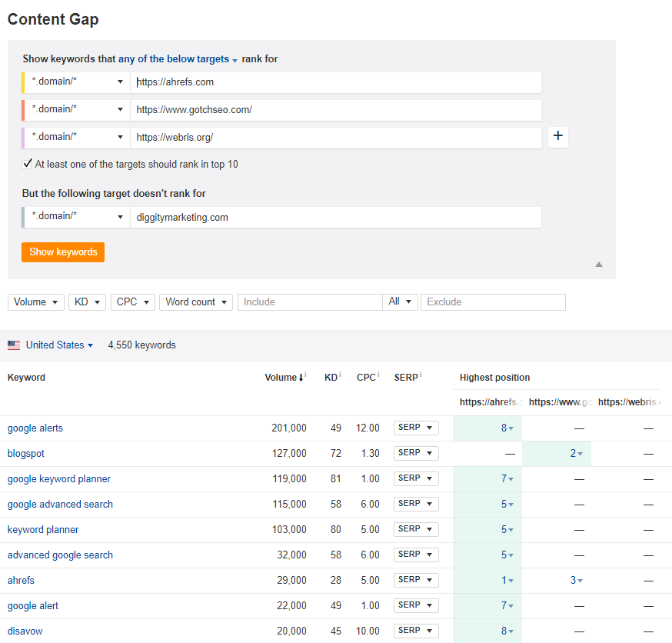This screenshot has width=672, height=643.
Task: Click the KD column info icon
Action: (340, 375)
